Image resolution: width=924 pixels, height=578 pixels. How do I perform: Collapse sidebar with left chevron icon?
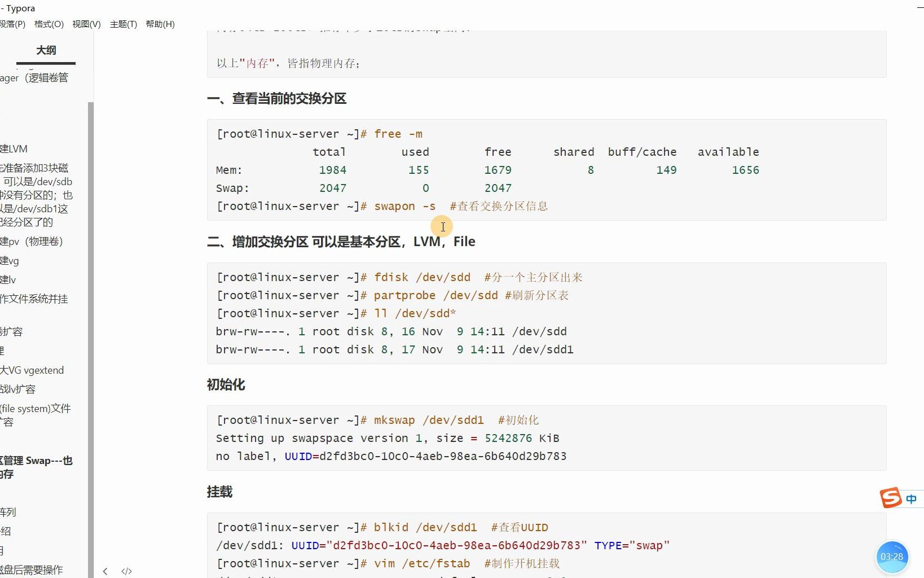click(x=105, y=571)
